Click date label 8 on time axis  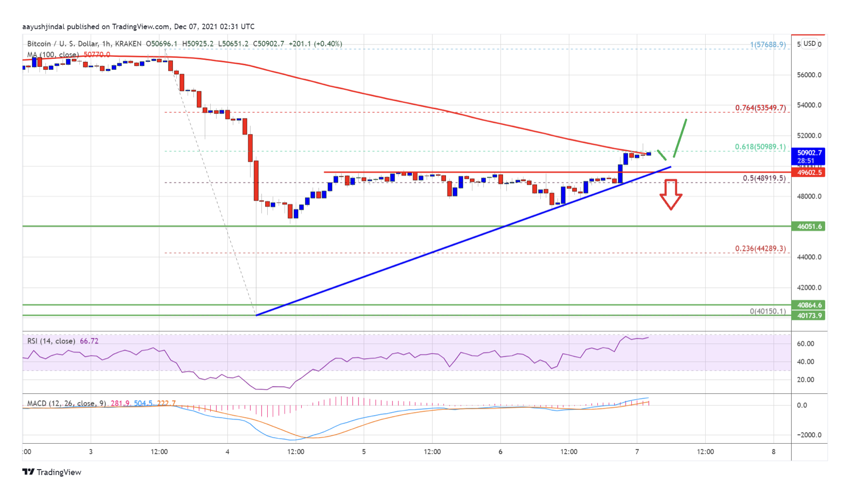pos(774,452)
